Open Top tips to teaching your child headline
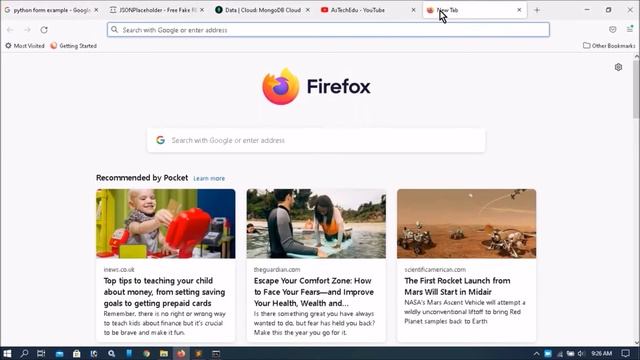The width and height of the screenshot is (640, 360). pyautogui.click(x=164, y=292)
